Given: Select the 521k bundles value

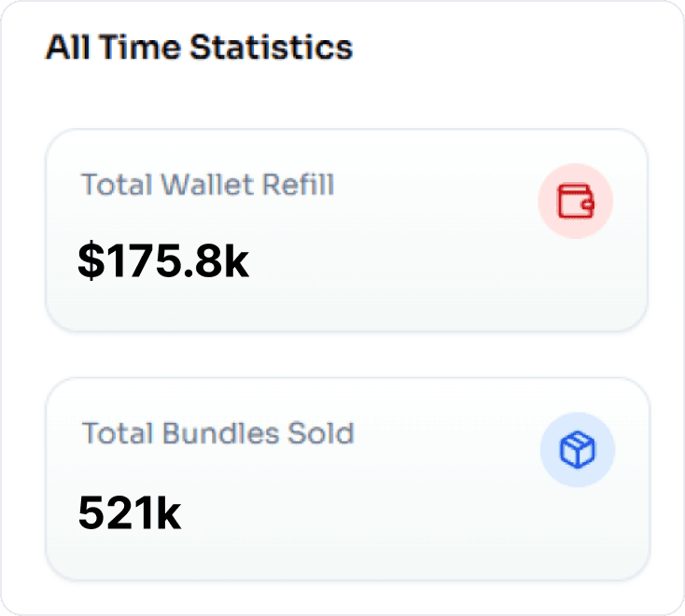Looking at the screenshot, I should (x=129, y=512).
